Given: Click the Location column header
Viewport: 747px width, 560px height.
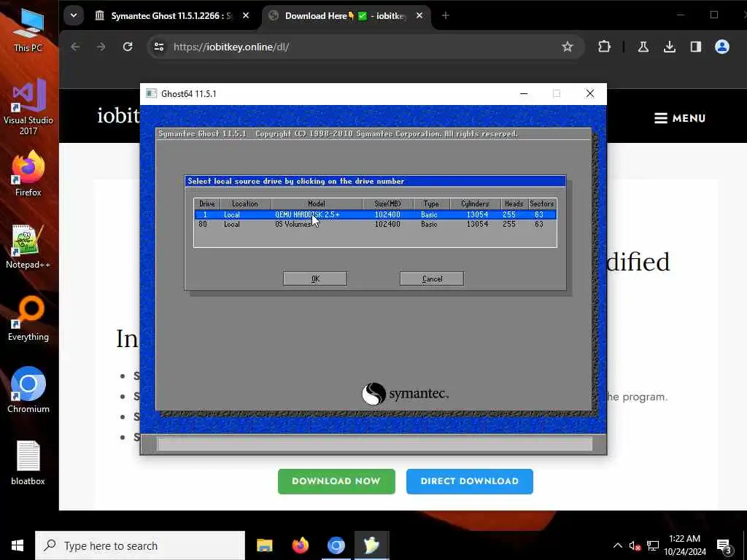Looking at the screenshot, I should click(x=245, y=204).
